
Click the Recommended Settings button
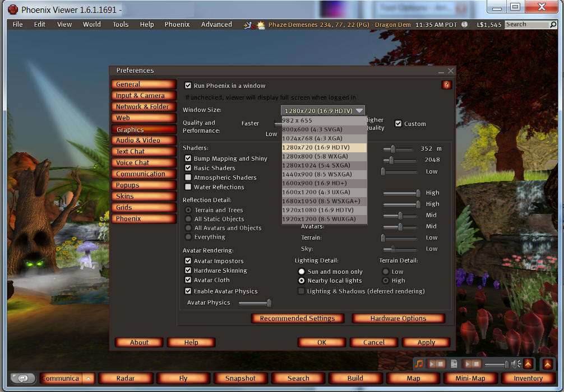(298, 318)
